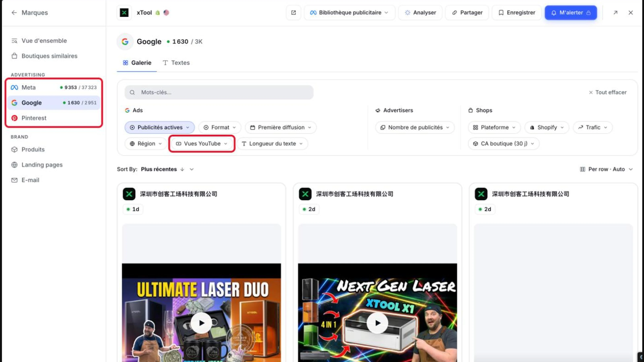Click the xTool brand logo

(x=124, y=12)
